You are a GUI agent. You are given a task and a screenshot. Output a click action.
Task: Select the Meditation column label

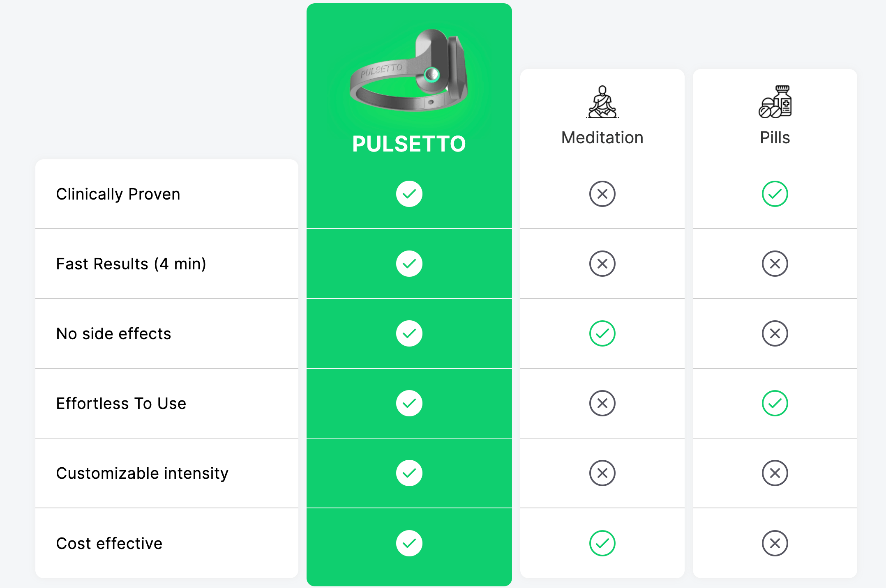click(602, 138)
